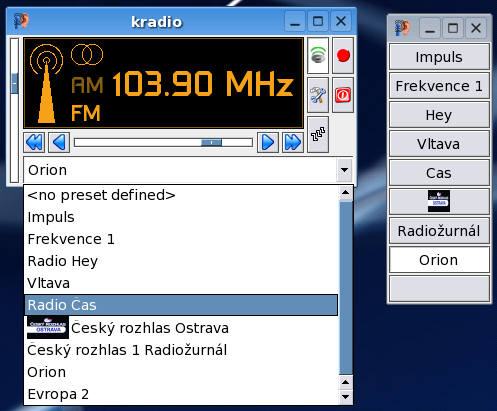
Task: Click the fast search forward button
Action: 293,143
